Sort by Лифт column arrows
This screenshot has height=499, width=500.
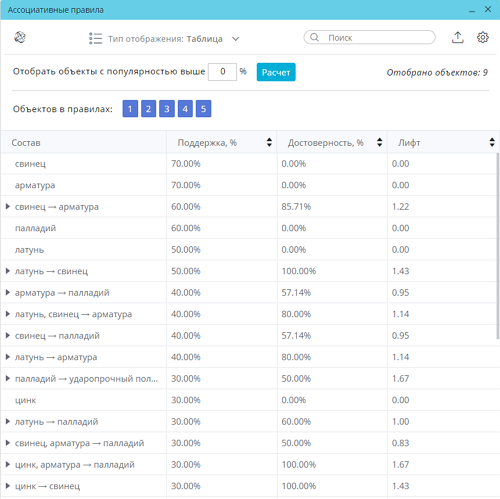tap(492, 142)
